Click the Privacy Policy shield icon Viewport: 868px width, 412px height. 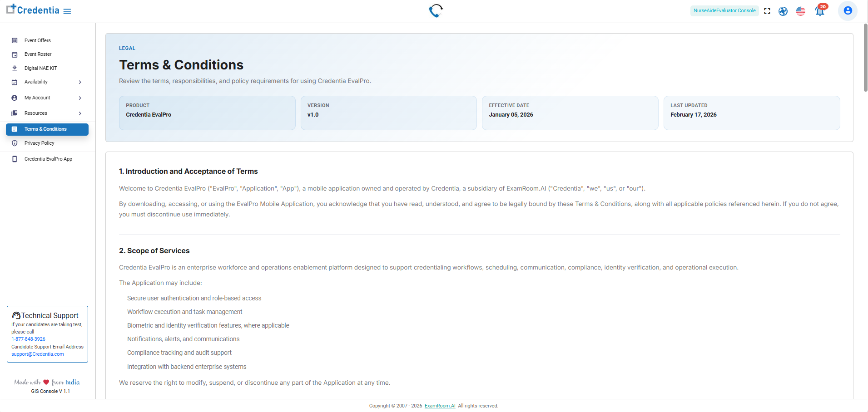tap(15, 143)
